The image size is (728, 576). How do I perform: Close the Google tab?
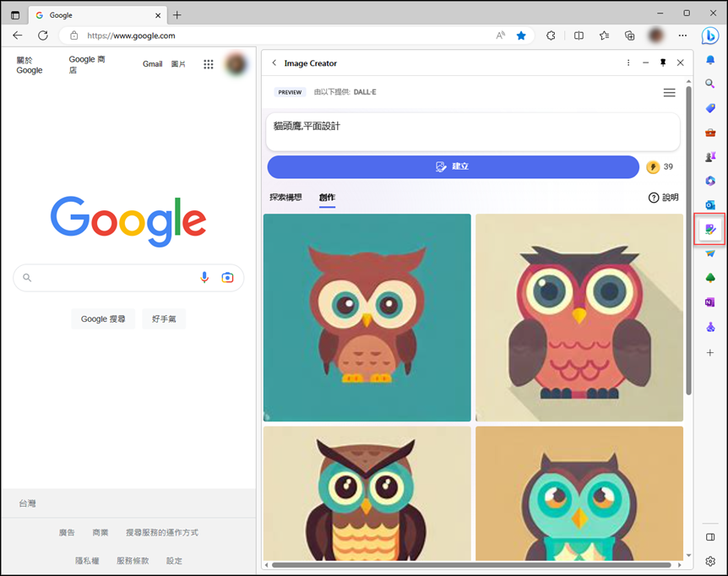158,15
